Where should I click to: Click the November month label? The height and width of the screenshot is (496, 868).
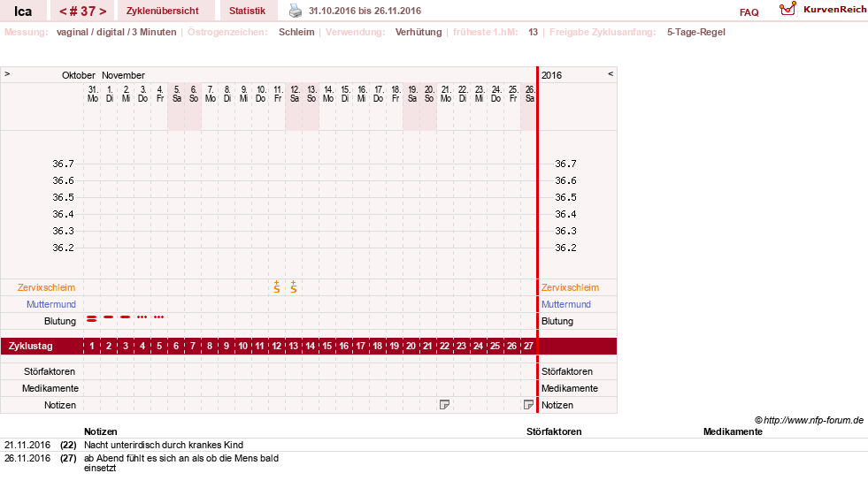(123, 75)
